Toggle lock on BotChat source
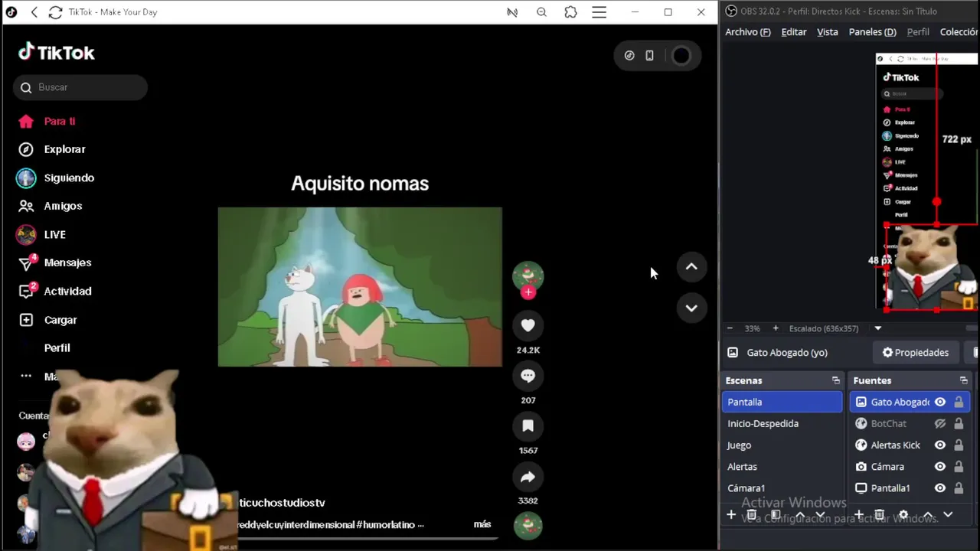The image size is (980, 551). coord(959,423)
